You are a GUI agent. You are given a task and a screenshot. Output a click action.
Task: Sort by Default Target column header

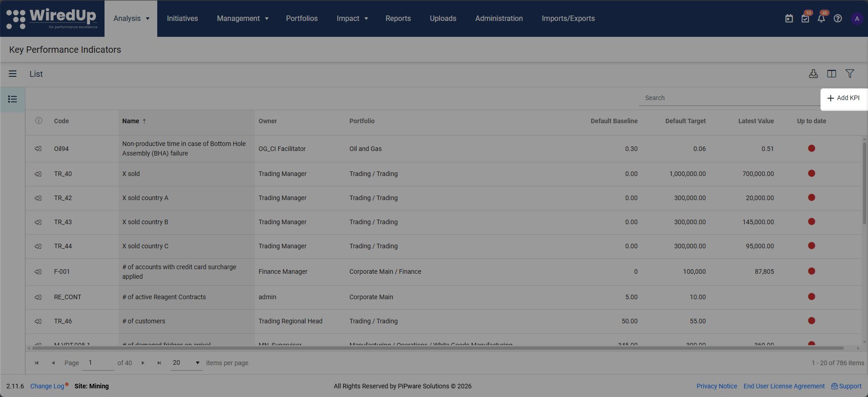685,121
